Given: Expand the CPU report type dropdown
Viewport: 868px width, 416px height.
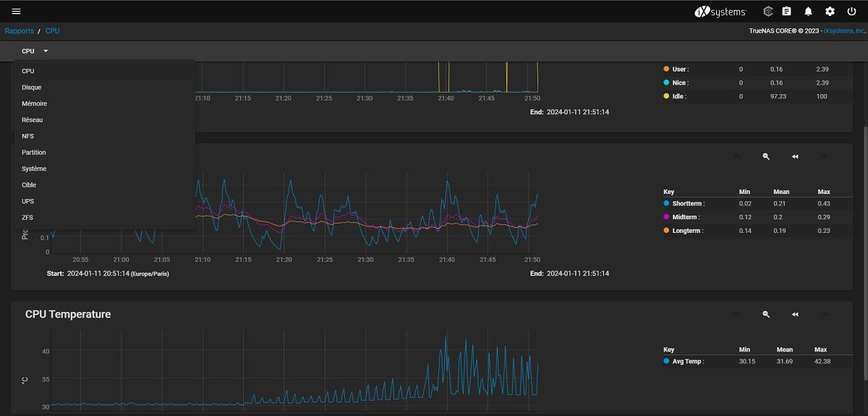Looking at the screenshot, I should pyautogui.click(x=35, y=51).
